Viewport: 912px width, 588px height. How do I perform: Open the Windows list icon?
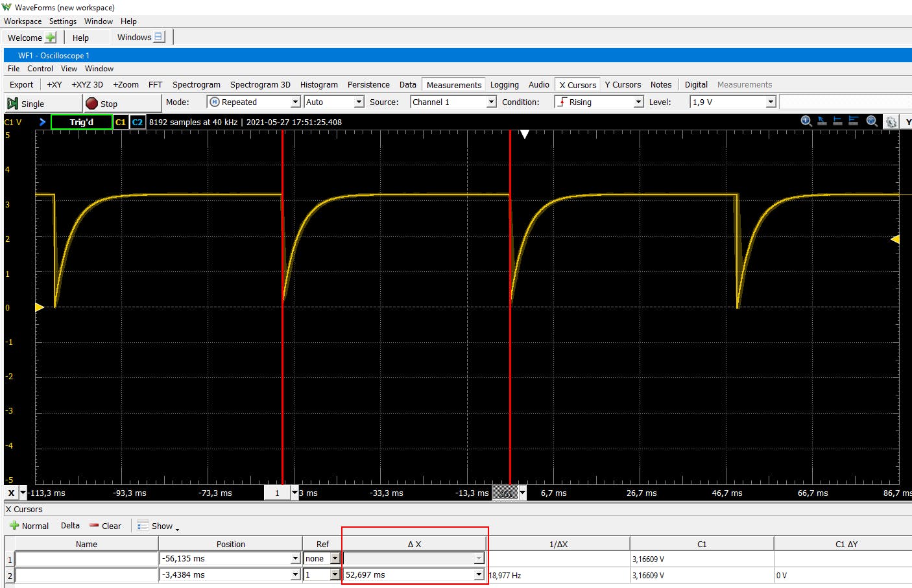pos(160,37)
